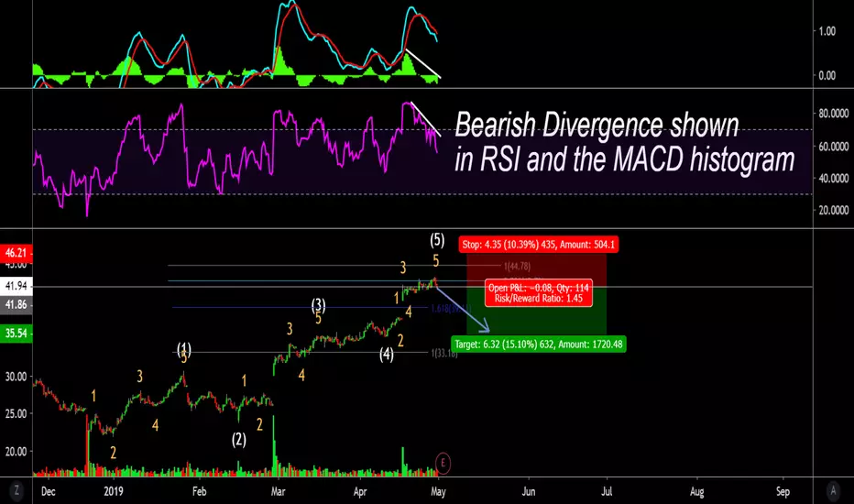The height and width of the screenshot is (504, 854).
Task: Click the green 35.54 price label
Action: pos(16,333)
